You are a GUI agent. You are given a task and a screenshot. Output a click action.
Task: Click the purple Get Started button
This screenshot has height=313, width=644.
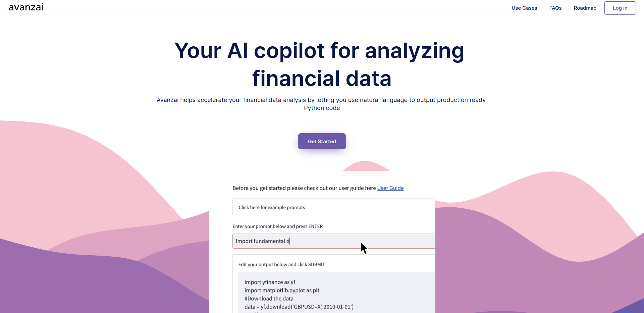pyautogui.click(x=322, y=141)
